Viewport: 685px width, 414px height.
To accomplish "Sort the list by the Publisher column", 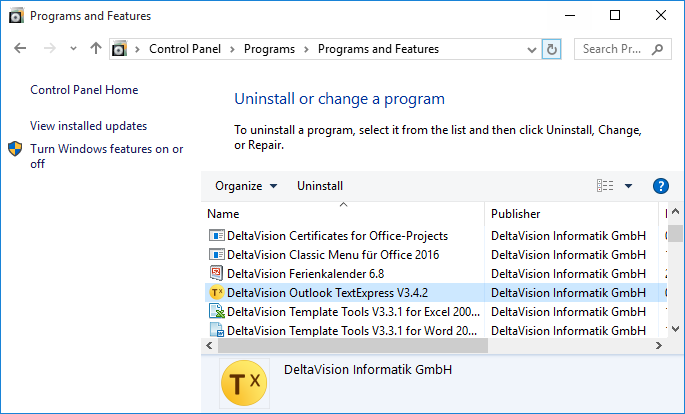I will [x=516, y=214].
